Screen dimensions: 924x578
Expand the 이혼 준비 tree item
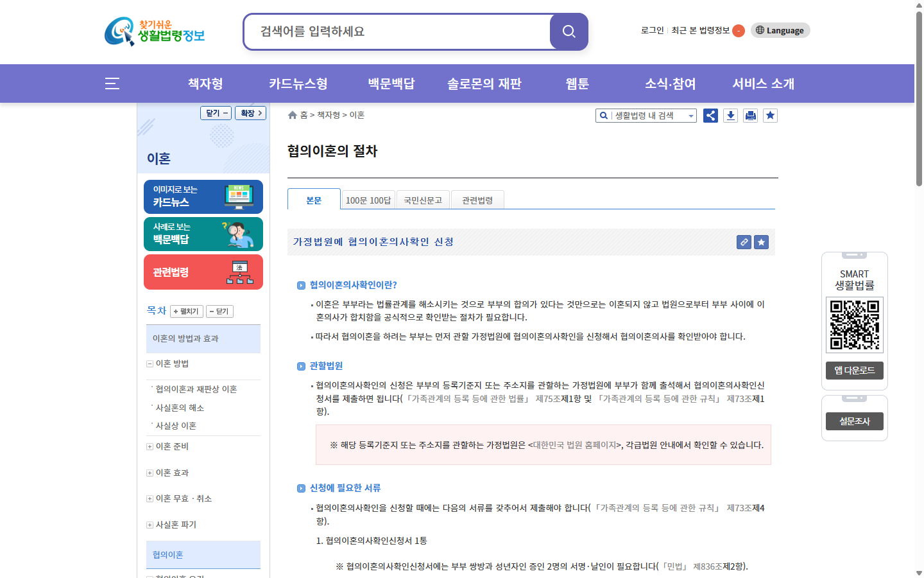[x=150, y=446]
